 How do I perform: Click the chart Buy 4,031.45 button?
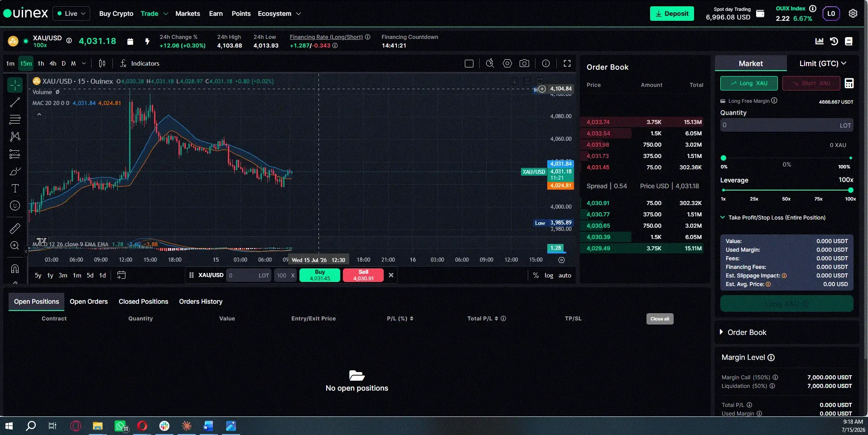320,275
